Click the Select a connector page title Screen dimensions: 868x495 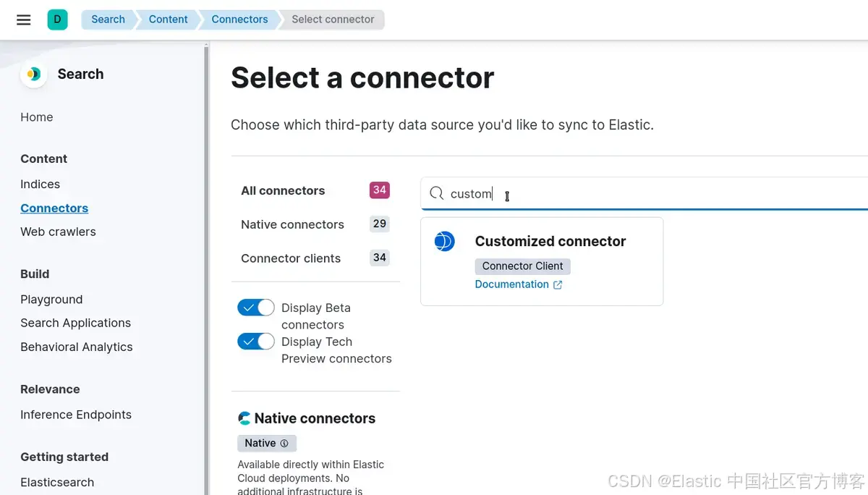click(362, 78)
